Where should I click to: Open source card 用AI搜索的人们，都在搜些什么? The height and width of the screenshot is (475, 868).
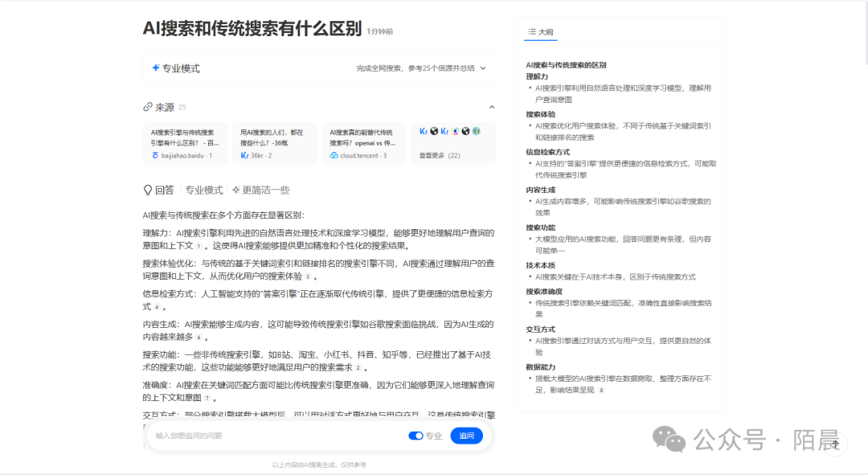(x=274, y=143)
